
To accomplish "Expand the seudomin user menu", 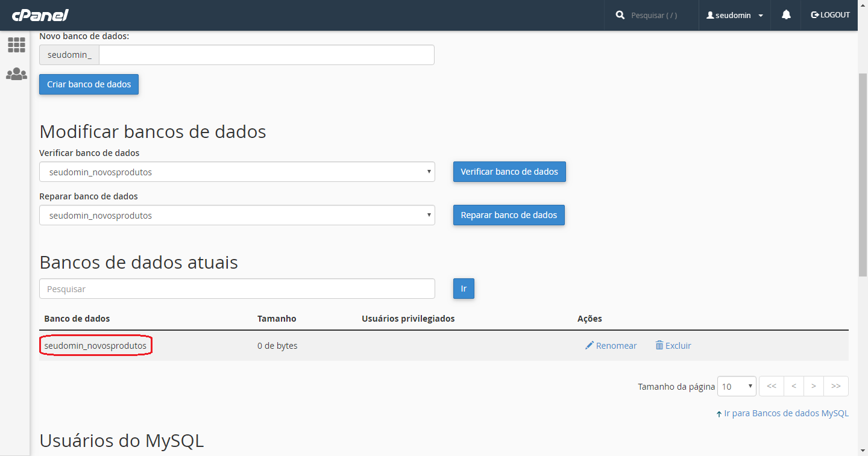I will [x=735, y=15].
